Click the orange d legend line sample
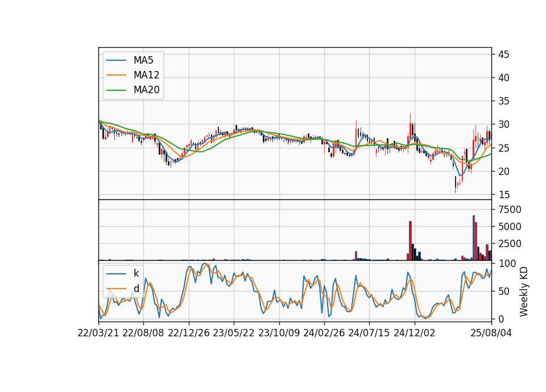The image size is (546, 392). (116, 289)
